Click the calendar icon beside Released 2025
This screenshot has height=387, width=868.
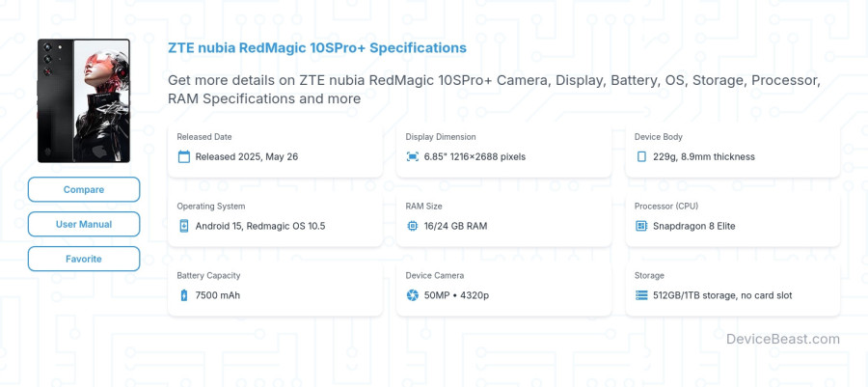184,156
